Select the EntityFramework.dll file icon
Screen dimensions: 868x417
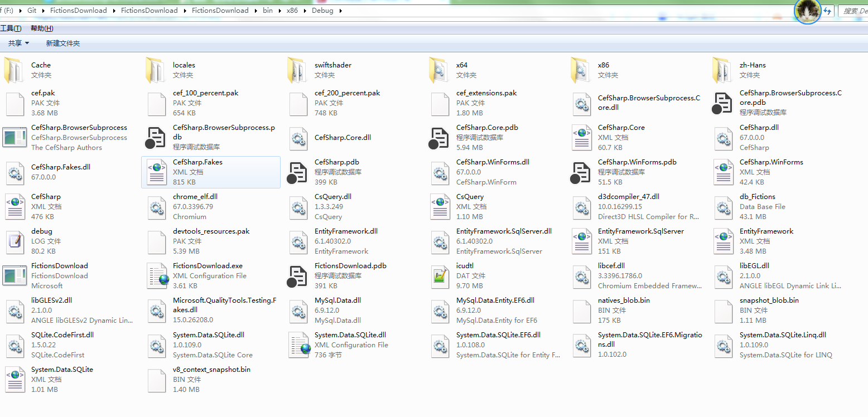[298, 242]
